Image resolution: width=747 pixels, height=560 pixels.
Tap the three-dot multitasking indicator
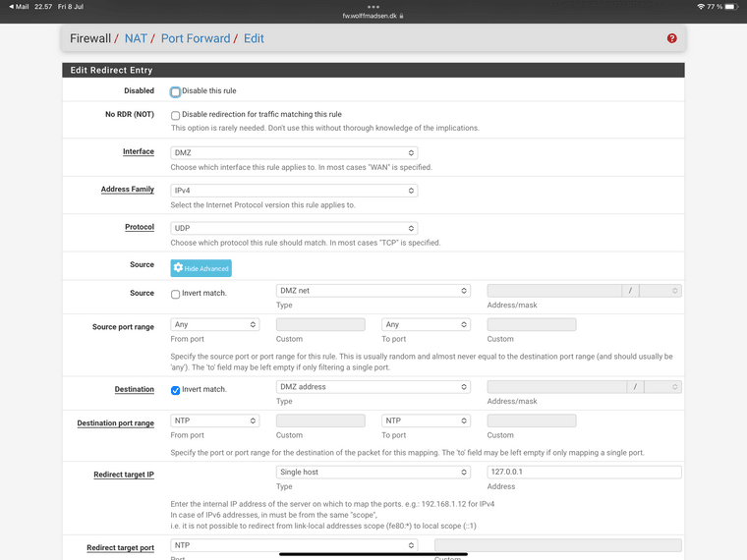point(373,7)
